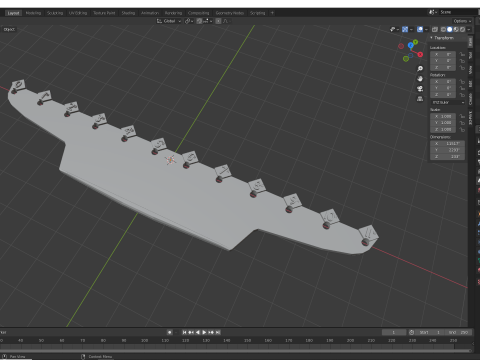This screenshot has width=480, height=360.
Task: Lock Rotation Y with padlock icon
Action: (462, 88)
